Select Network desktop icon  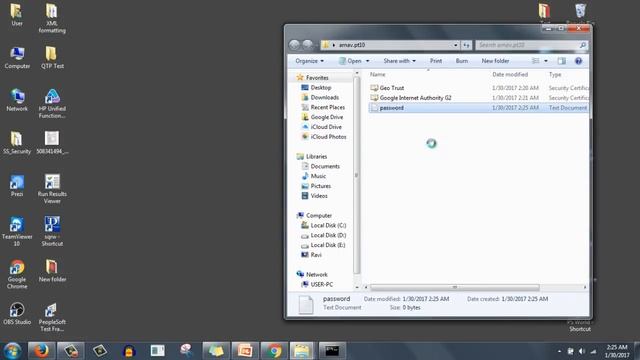(17, 100)
